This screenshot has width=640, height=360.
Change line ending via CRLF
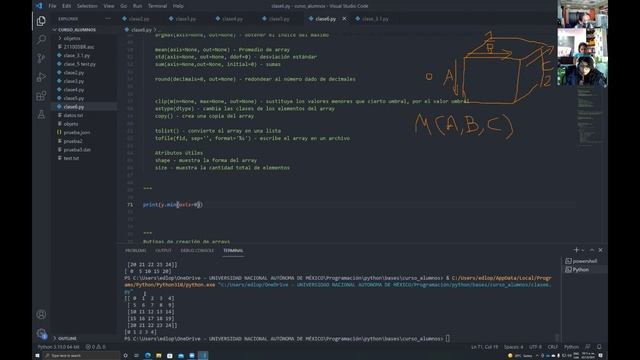point(553,347)
